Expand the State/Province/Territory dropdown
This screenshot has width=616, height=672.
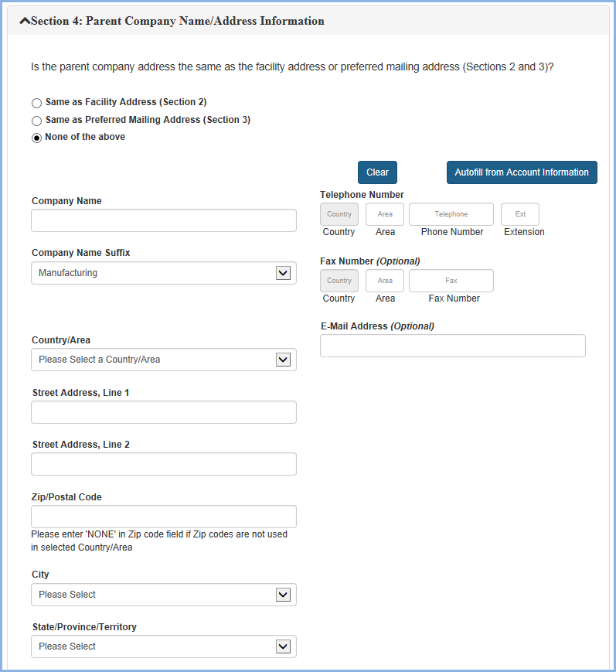coord(163,646)
